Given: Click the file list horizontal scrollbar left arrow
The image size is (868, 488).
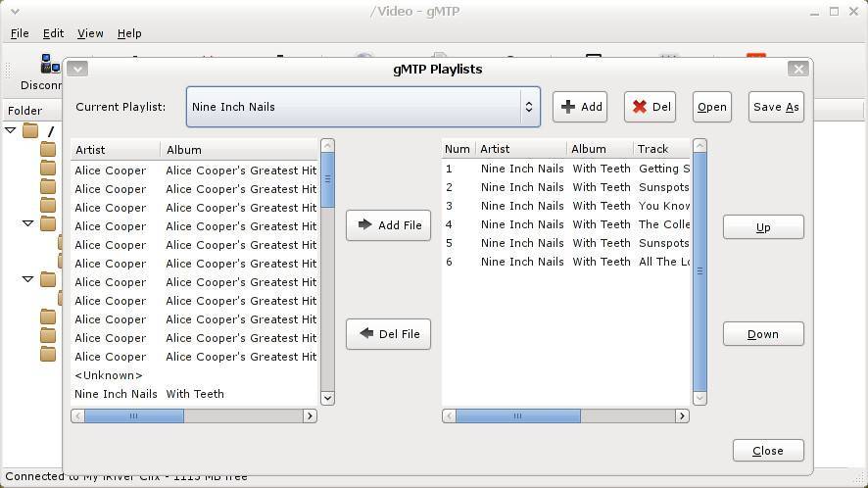Looking at the screenshot, I should [x=78, y=416].
